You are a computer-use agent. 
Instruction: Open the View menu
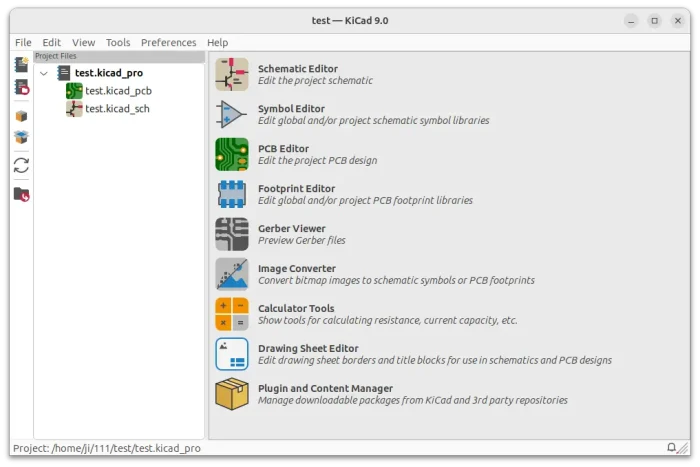[83, 42]
